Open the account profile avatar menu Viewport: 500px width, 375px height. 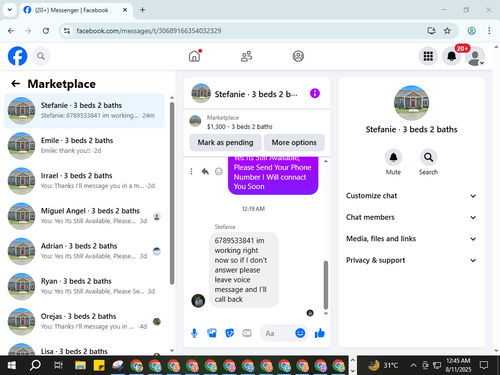pyautogui.click(x=475, y=57)
